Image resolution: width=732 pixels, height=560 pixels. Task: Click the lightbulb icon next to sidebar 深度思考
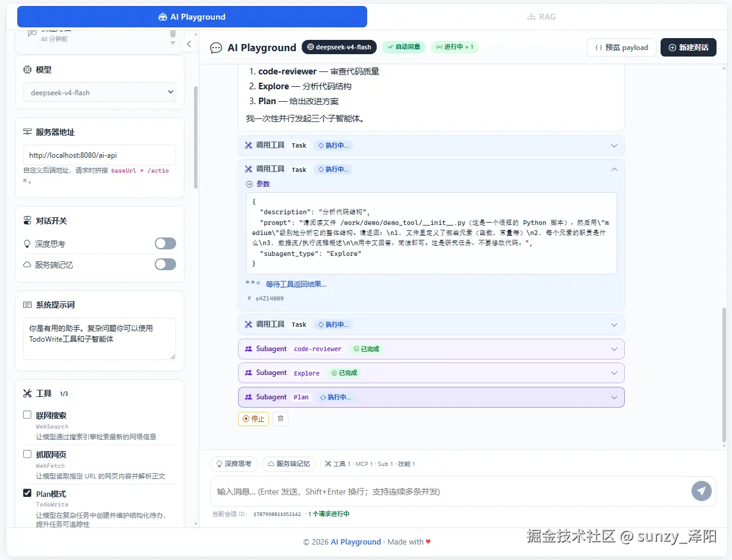[27, 243]
